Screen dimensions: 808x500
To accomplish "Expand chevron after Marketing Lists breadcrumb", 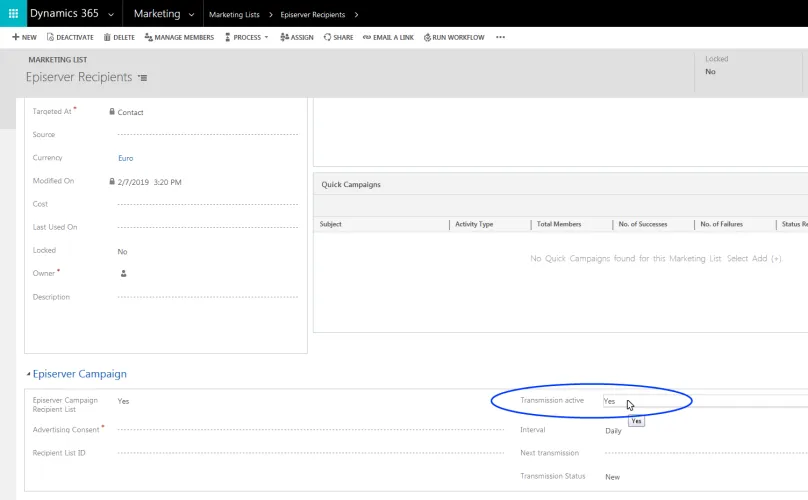I will pos(271,15).
